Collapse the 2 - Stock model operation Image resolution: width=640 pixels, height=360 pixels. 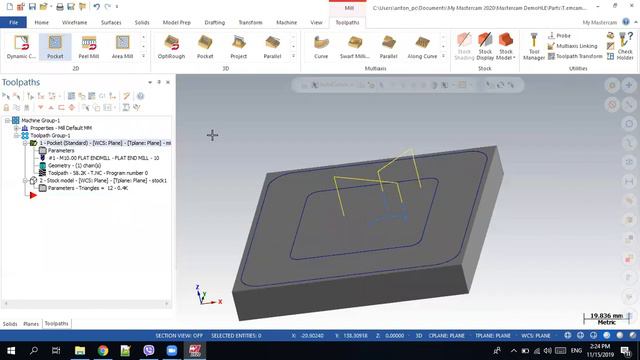coord(25,180)
